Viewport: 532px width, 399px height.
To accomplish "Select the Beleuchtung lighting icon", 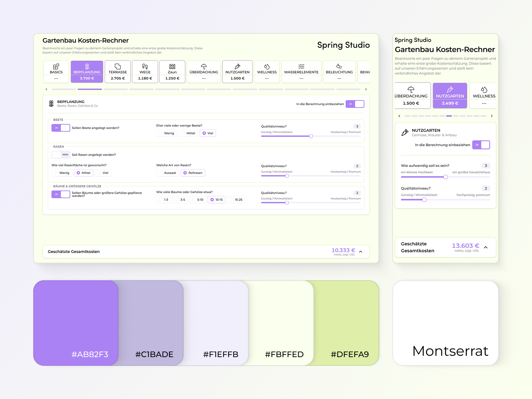I will click(339, 66).
